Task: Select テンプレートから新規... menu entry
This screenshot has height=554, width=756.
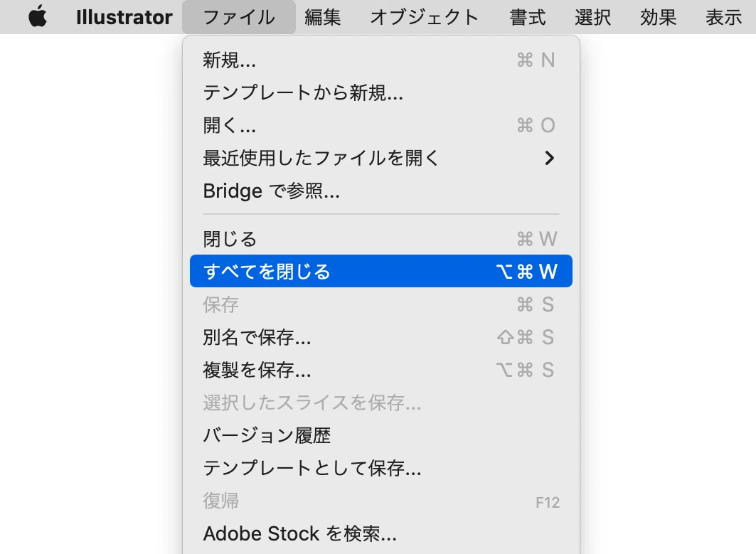Action: (381, 92)
